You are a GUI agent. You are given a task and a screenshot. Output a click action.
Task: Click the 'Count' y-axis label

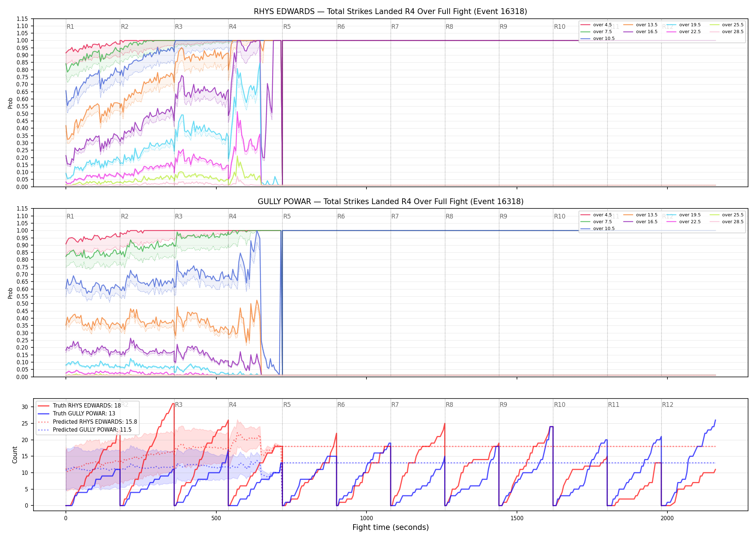(x=15, y=455)
